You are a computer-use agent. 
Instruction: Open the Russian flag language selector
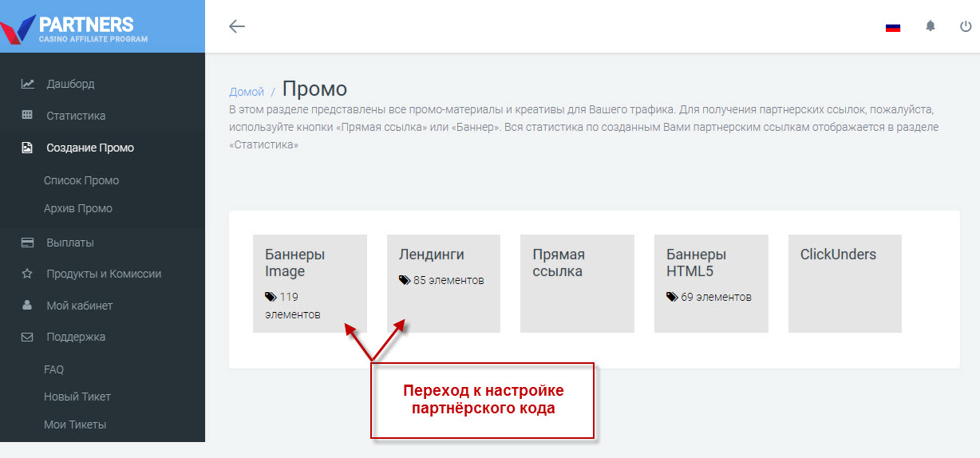pos(893,27)
